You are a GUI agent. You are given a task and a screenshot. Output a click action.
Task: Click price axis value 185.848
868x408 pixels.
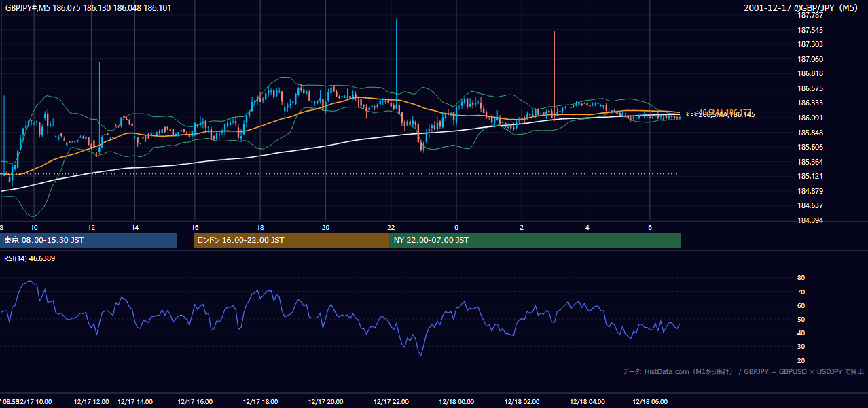point(810,133)
